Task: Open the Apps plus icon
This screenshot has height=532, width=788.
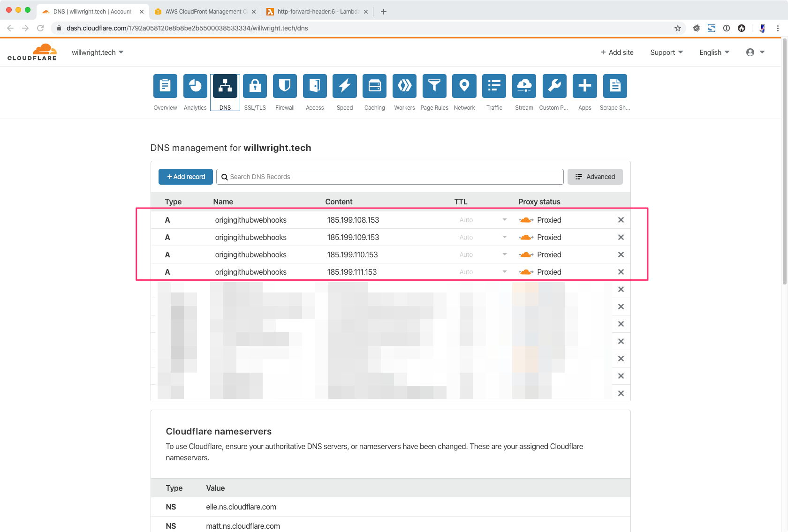Action: point(585,86)
